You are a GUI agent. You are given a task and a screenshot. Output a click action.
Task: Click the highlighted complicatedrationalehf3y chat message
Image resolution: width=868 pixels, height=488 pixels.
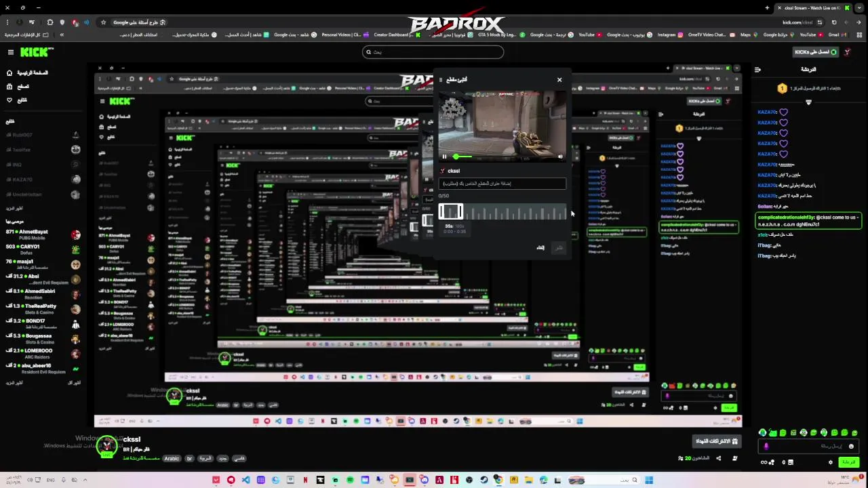(x=808, y=222)
